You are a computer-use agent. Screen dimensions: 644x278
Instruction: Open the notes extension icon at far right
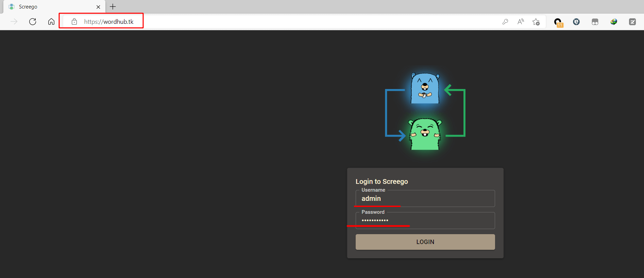pyautogui.click(x=632, y=22)
